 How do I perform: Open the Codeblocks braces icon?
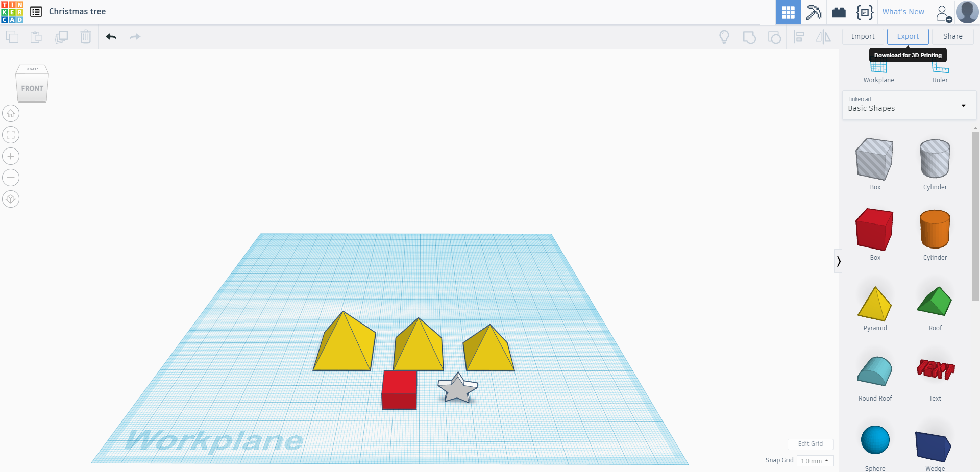(x=865, y=12)
